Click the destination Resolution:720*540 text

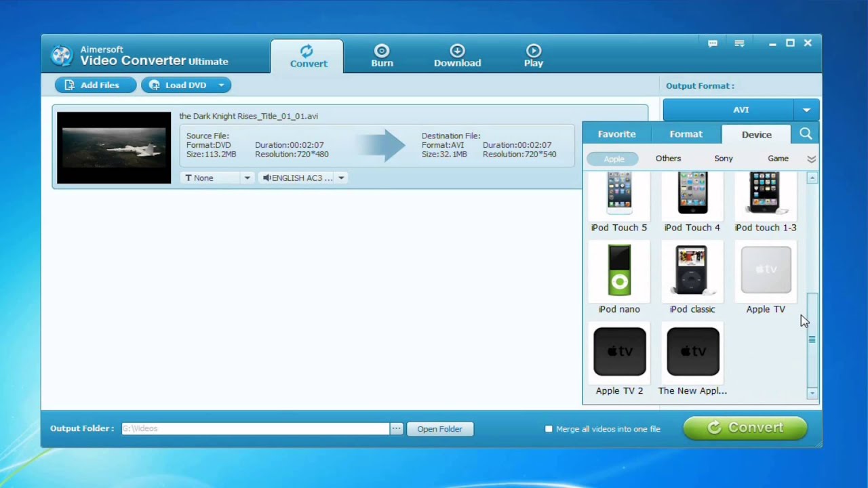pyautogui.click(x=519, y=155)
